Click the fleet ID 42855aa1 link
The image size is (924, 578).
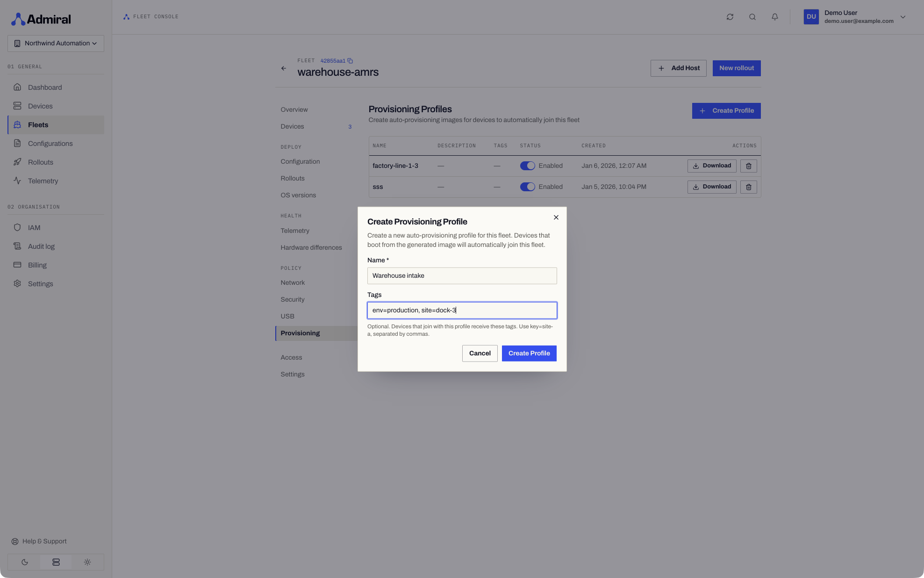point(333,61)
